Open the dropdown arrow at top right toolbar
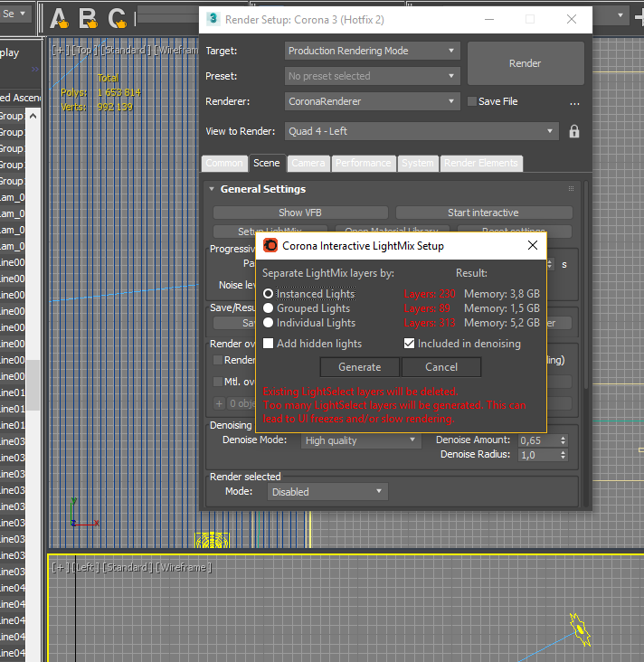644x662 pixels. (620, 15)
